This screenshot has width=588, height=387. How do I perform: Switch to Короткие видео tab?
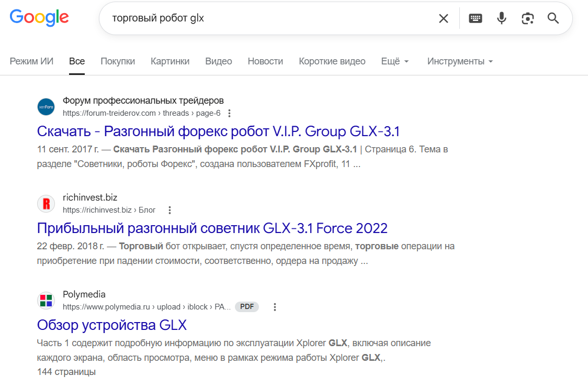pos(332,61)
